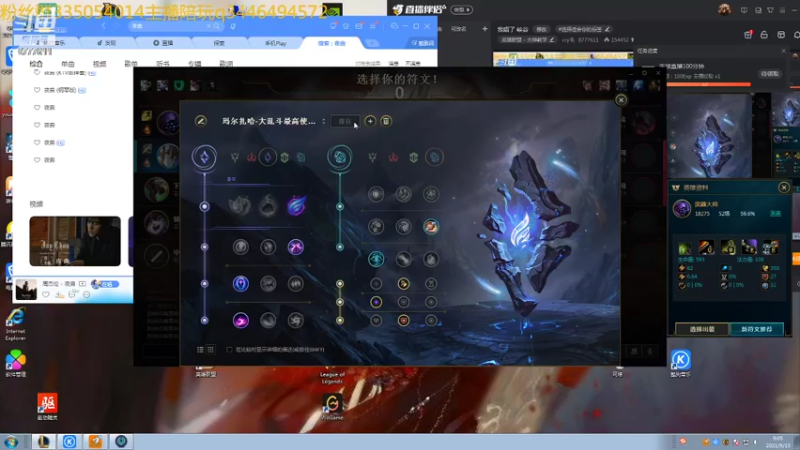Pick the Time Warp Tonic secondary rune
800x450 pixels.
coord(431,259)
